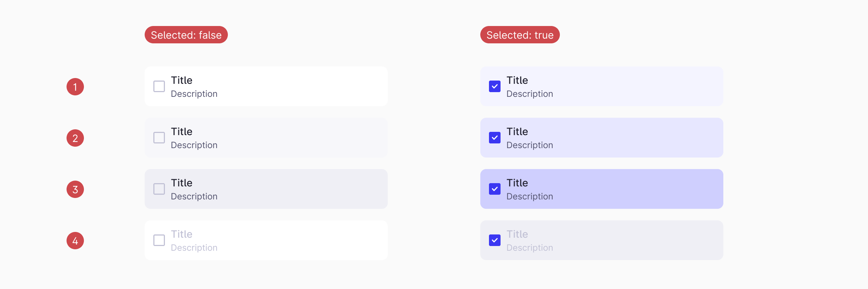Uncheck the checked checkbox in row 1 selected column
This screenshot has height=289, width=868.
point(494,86)
